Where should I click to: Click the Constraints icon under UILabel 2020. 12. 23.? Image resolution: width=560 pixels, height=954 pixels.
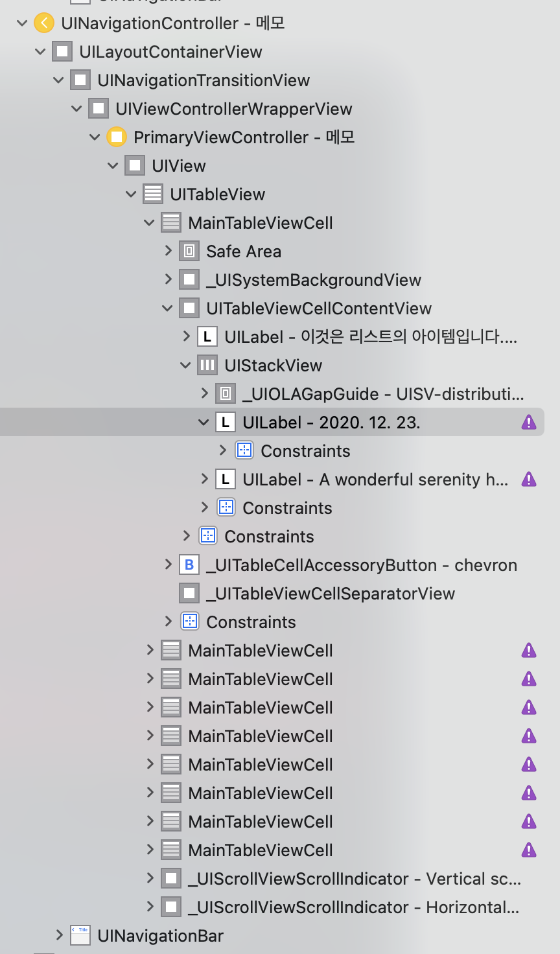tap(244, 451)
